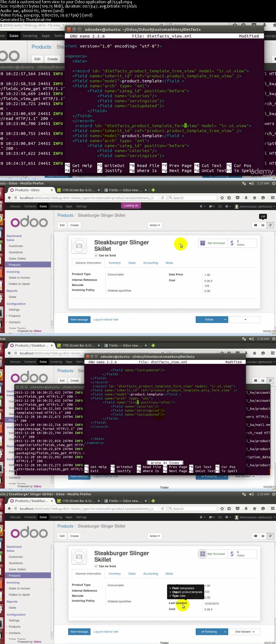Switch to Kanban view icon in 2:27 AM frame
The height and width of the screenshot is (644, 276).
(x=256, y=225)
